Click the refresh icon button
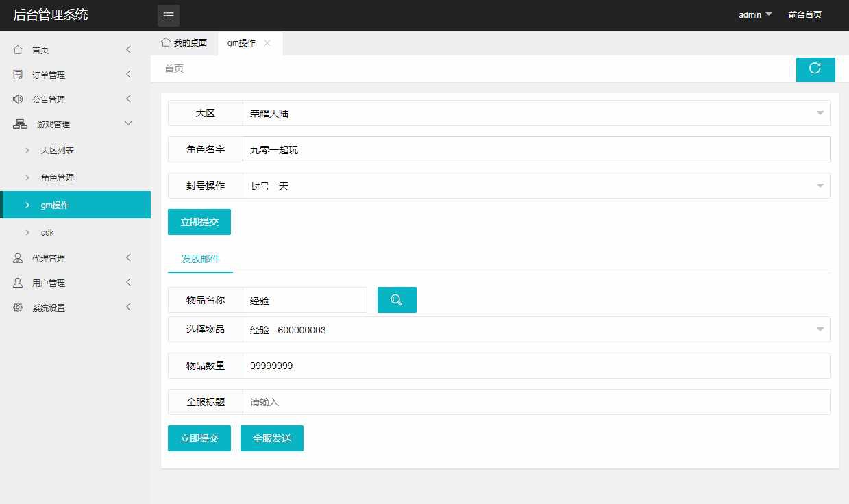849x504 pixels. click(815, 69)
